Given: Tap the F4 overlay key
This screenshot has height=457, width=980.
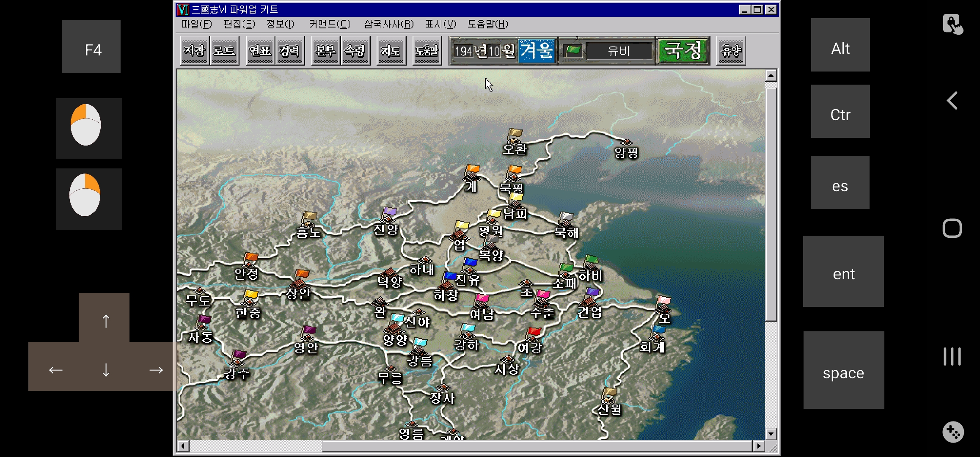Looking at the screenshot, I should pos(91,47).
